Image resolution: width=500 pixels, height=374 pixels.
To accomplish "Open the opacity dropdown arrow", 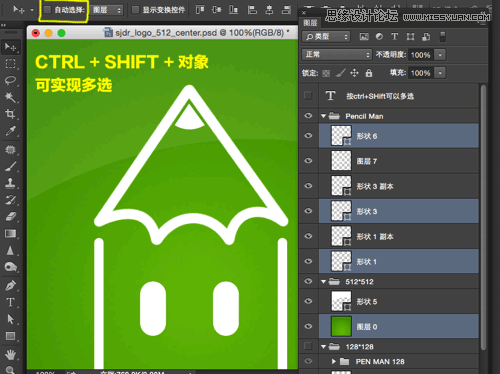I will pyautogui.click(x=440, y=55).
